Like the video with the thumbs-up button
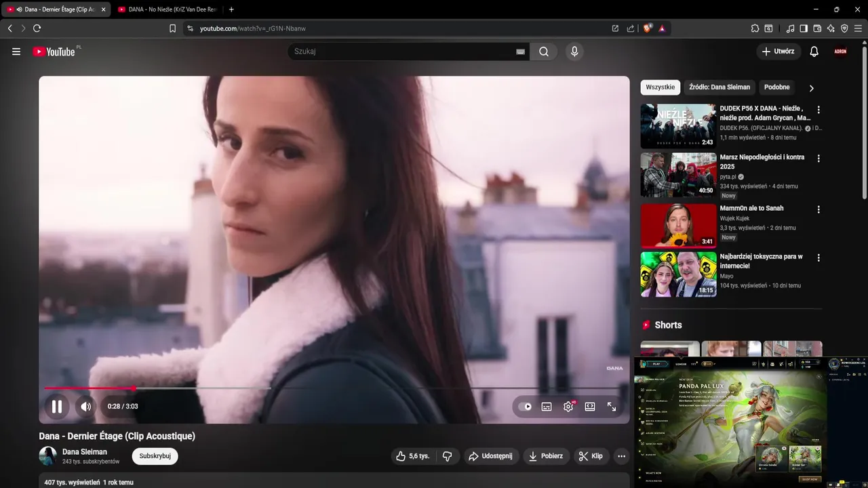Viewport: 868px width, 488px height. click(413, 456)
